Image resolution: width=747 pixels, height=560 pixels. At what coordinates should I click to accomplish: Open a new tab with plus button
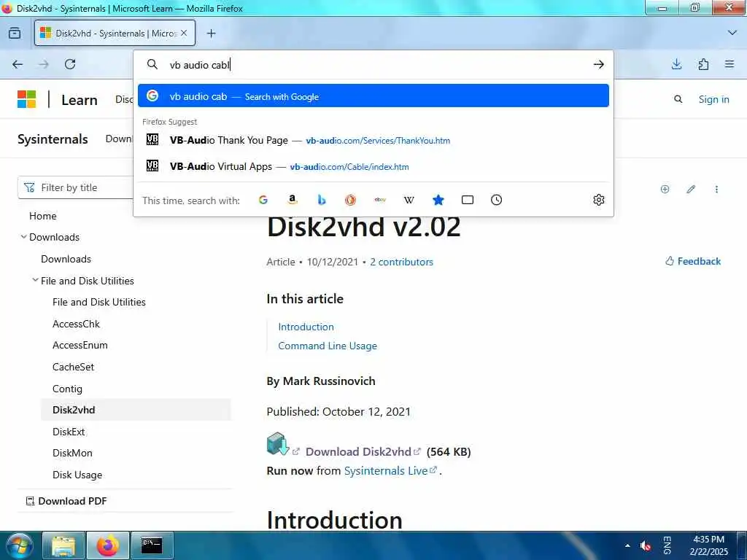211,33
